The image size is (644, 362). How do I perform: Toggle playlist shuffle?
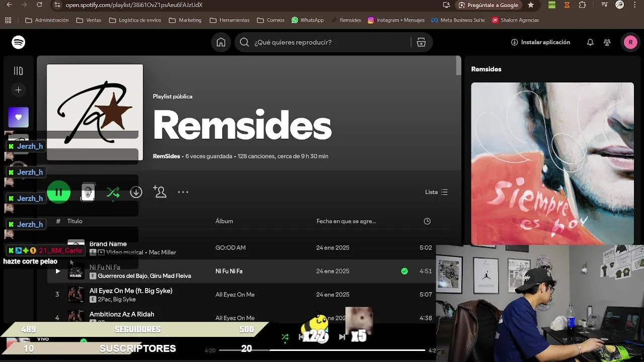(113, 192)
